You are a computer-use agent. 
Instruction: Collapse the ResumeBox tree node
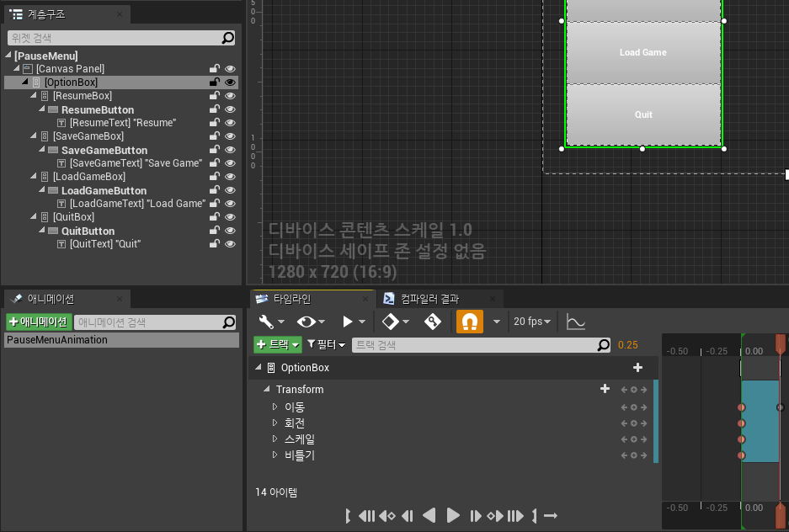coord(33,94)
